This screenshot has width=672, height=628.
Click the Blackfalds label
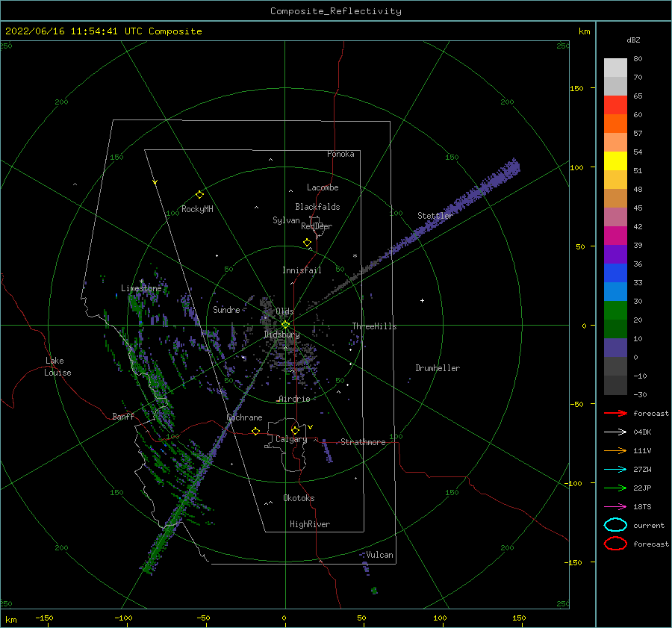317,207
